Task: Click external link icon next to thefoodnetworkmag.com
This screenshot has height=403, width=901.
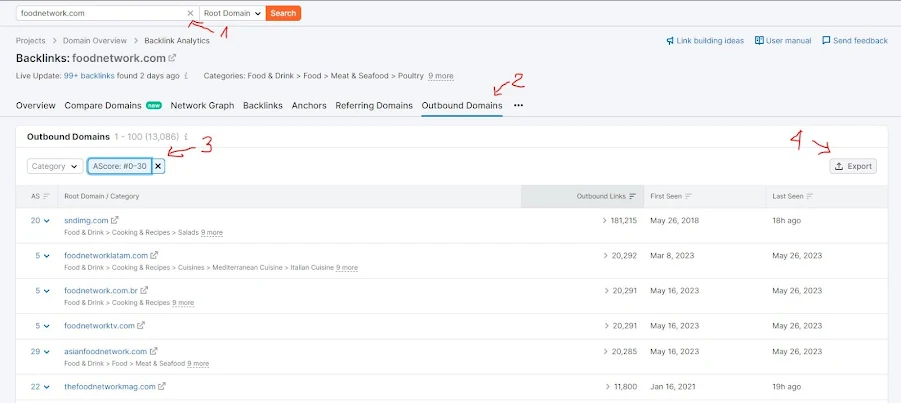Action: [x=162, y=386]
